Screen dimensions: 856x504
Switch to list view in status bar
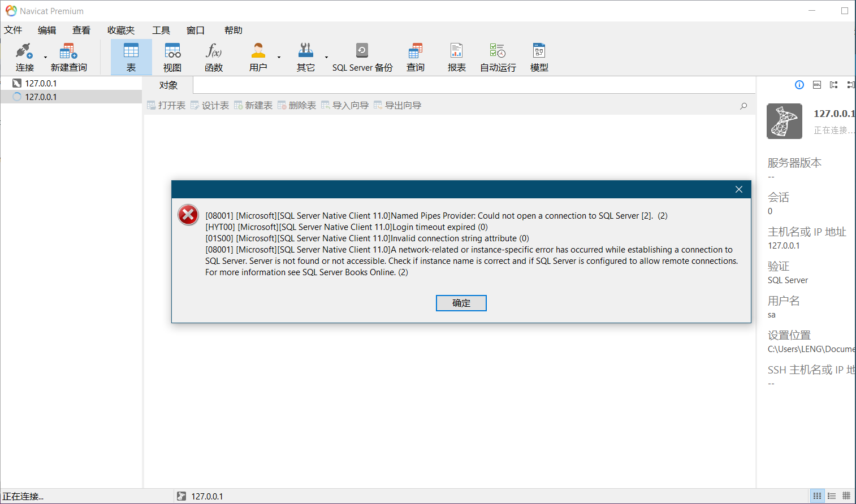(x=832, y=496)
